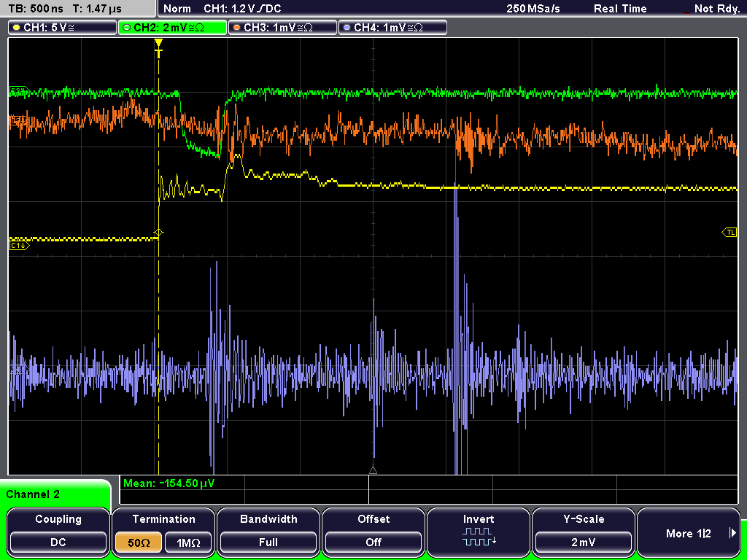747x560 pixels.
Task: Select the CH4 1 mV channel tab
Action: point(392,28)
